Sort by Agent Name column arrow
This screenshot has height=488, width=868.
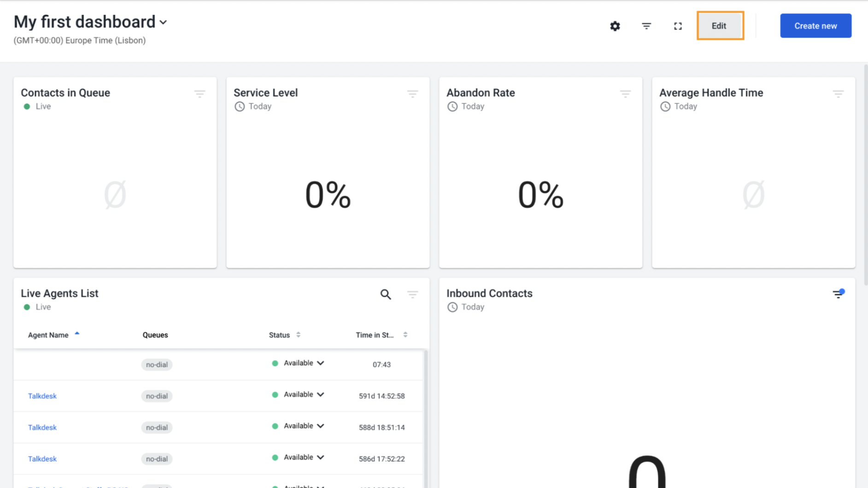pyautogui.click(x=77, y=333)
